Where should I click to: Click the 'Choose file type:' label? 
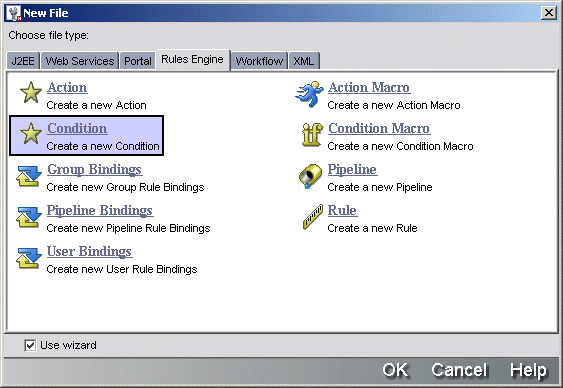[x=48, y=35]
